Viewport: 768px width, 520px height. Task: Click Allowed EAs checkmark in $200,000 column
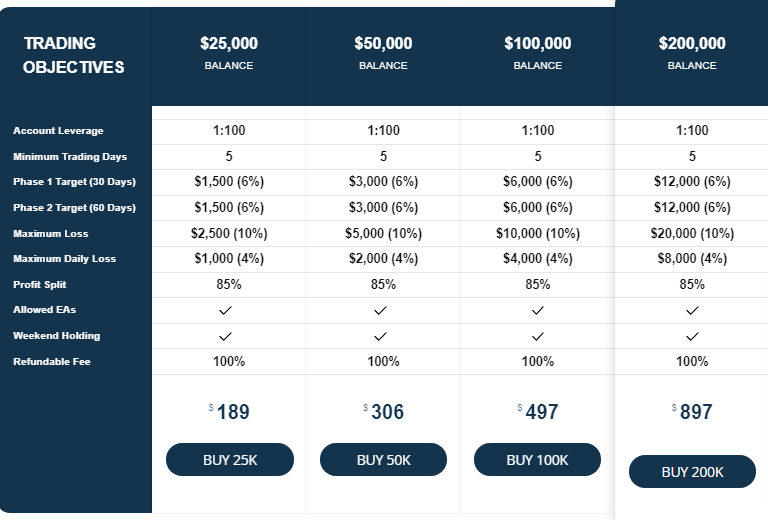pyautogui.click(x=692, y=310)
